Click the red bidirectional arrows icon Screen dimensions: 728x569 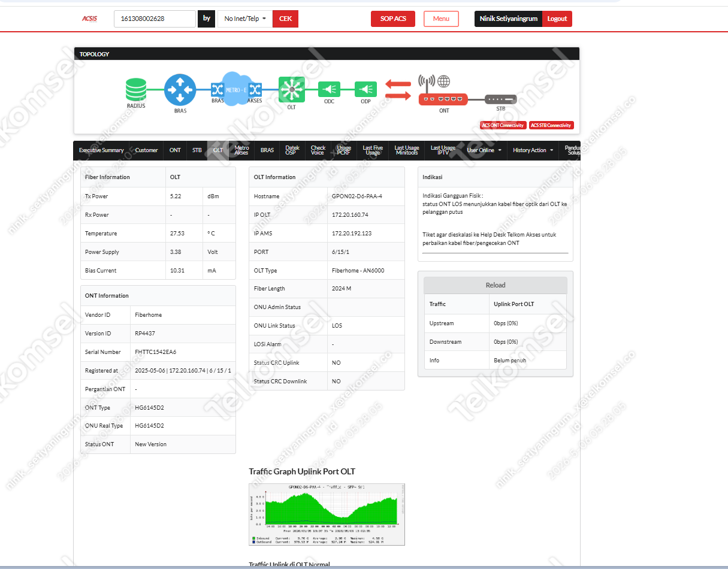(x=397, y=89)
